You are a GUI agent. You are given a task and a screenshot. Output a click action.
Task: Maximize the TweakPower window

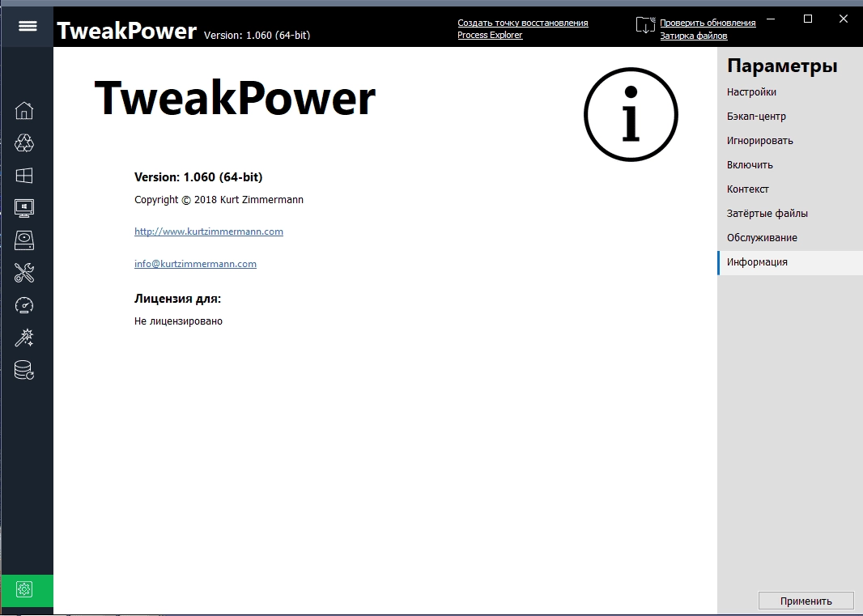pyautogui.click(x=808, y=19)
